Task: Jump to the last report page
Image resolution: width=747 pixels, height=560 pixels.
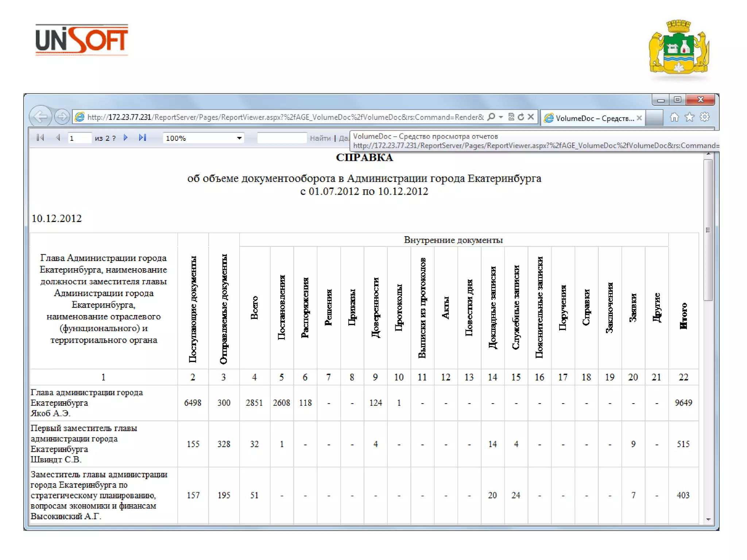Action: [143, 138]
